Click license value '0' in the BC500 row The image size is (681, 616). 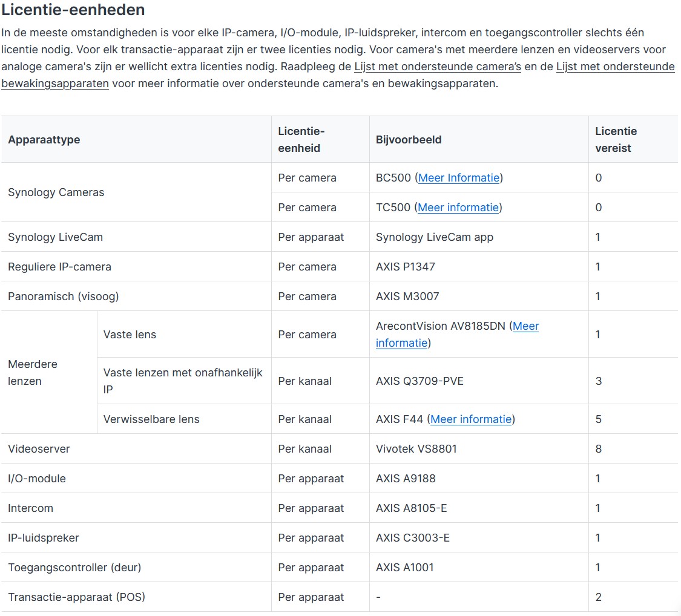(599, 178)
